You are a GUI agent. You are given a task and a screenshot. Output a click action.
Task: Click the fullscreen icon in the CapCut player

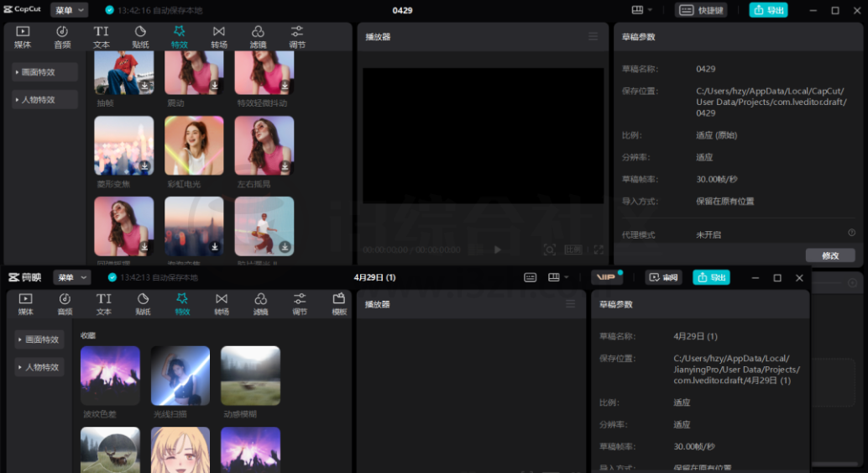click(599, 250)
